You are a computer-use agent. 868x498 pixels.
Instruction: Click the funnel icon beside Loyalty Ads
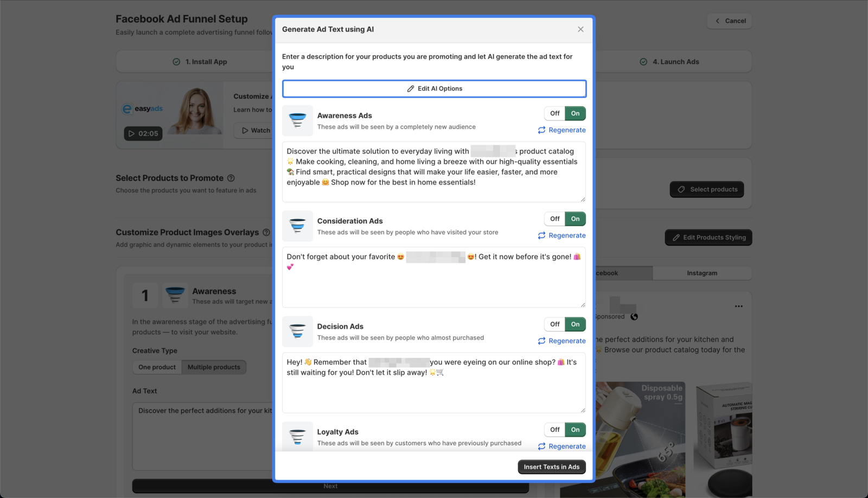click(x=297, y=437)
